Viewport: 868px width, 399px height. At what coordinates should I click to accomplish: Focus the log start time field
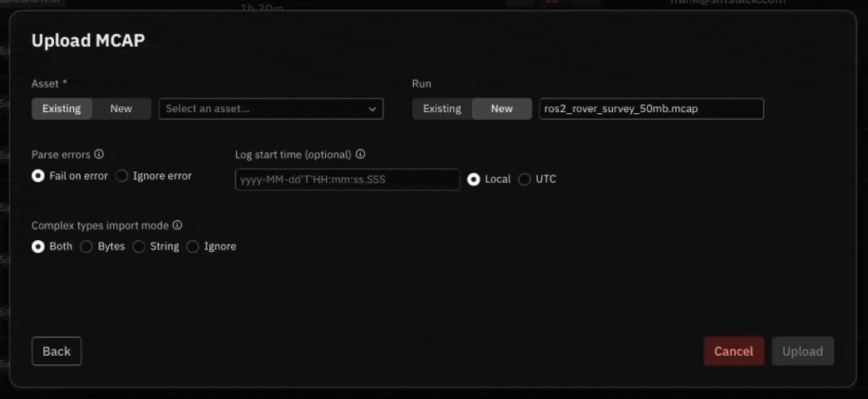[x=348, y=180]
